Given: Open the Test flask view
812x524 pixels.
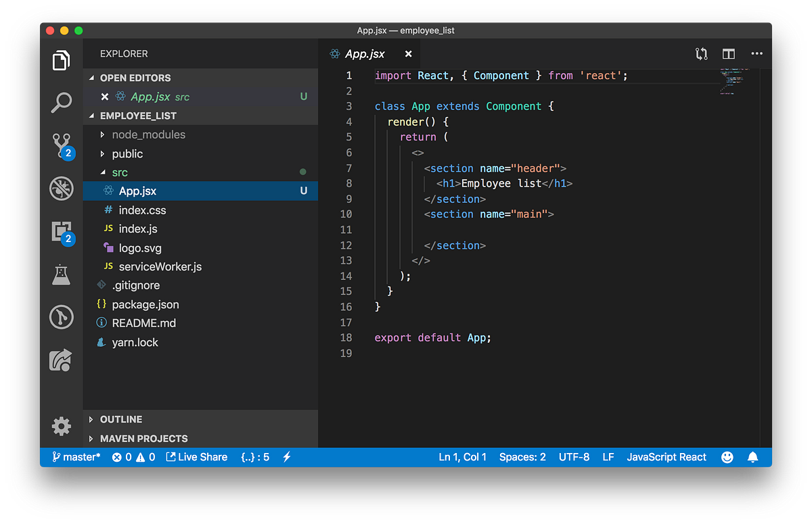Looking at the screenshot, I should coord(61,274).
